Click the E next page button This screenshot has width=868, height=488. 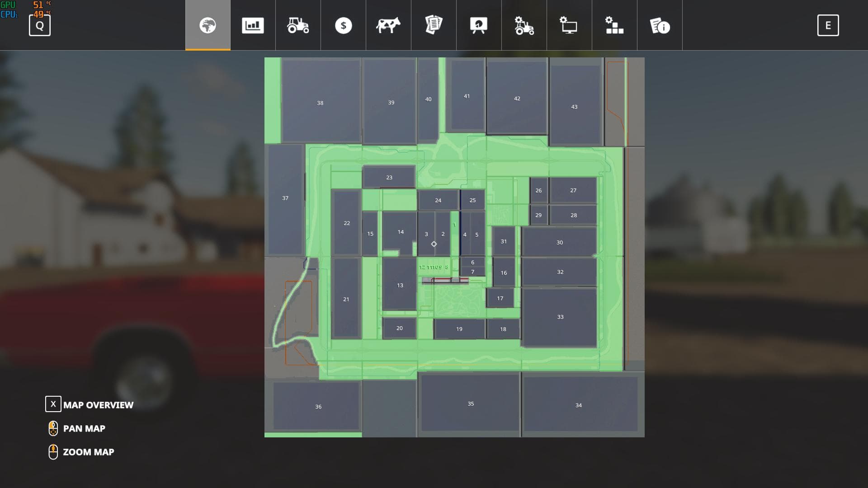point(828,25)
